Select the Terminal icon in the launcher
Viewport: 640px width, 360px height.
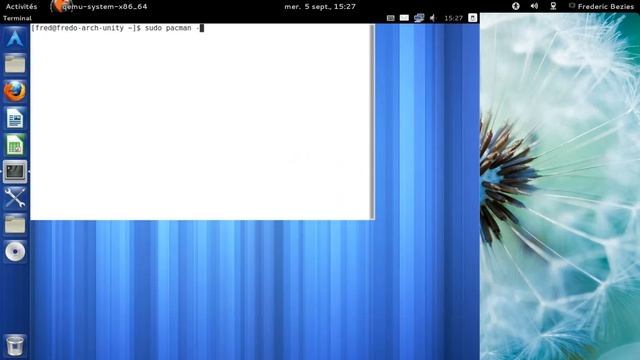coord(15,171)
